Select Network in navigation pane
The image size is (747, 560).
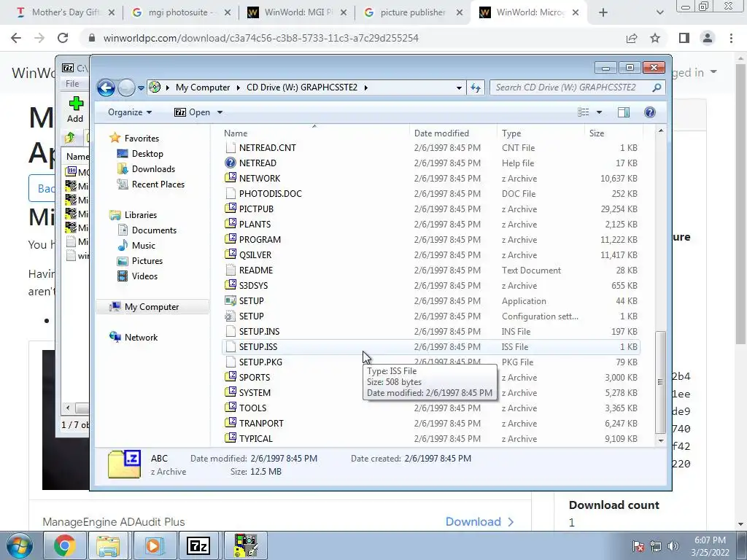(141, 337)
